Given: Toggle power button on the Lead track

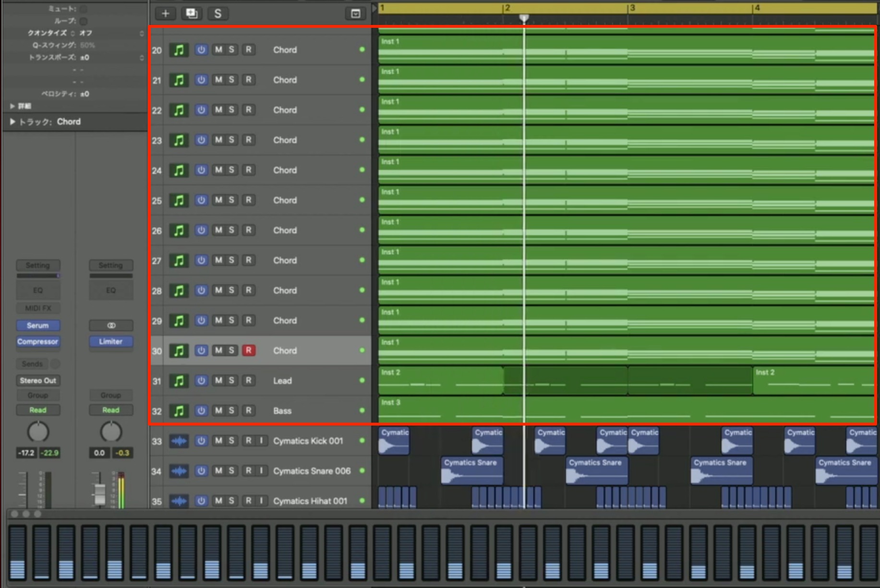Looking at the screenshot, I should [201, 381].
